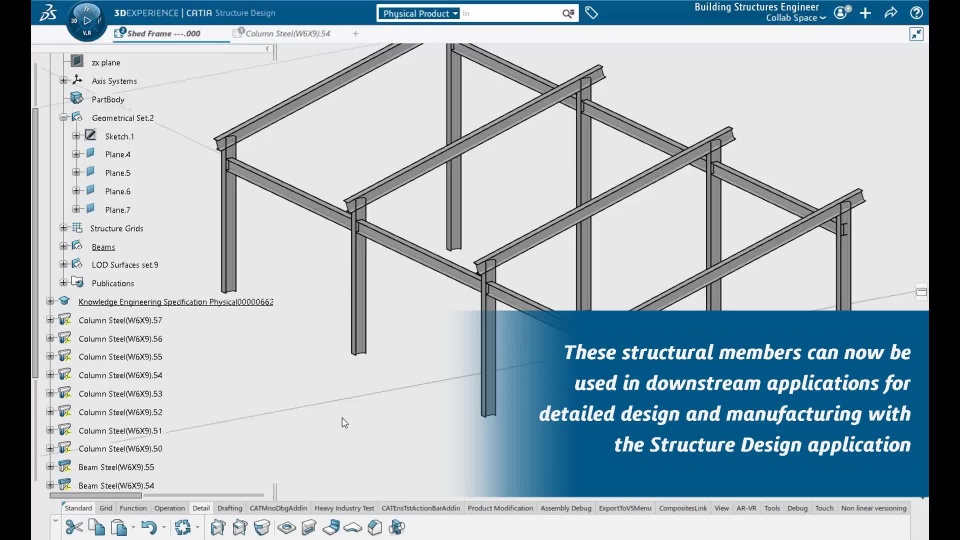Switch to the Heavy Industry Test tab
This screenshot has width=960, height=540.
pos(344,508)
